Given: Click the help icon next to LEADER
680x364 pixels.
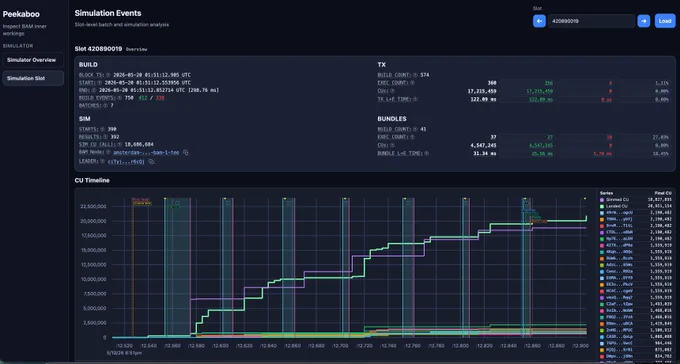Looking at the screenshot, I should (102, 161).
